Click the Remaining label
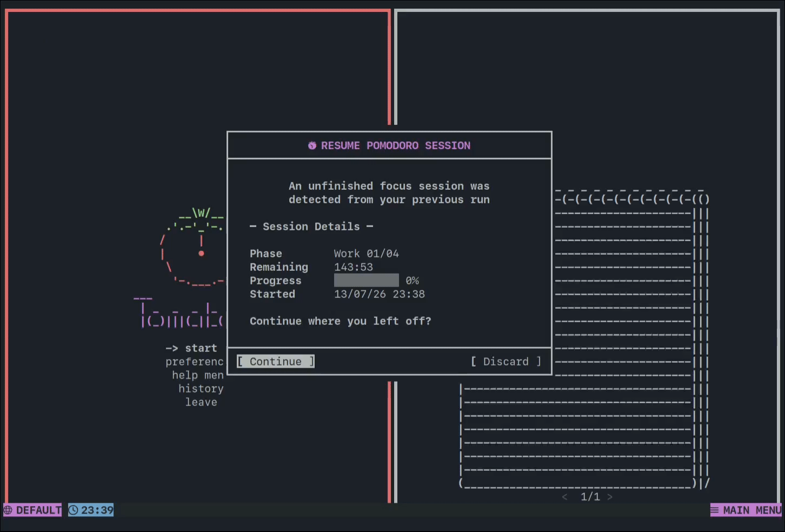This screenshot has width=785, height=532. (279, 267)
